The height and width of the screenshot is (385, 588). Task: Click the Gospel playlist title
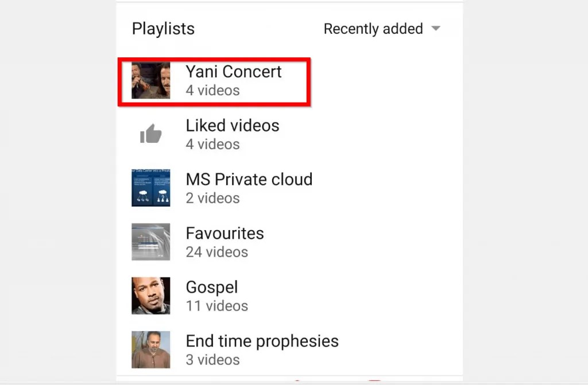coord(212,287)
